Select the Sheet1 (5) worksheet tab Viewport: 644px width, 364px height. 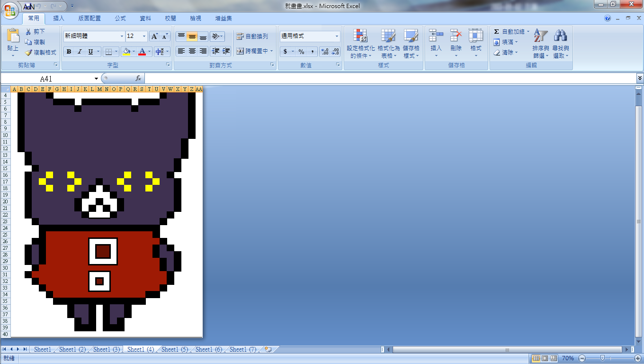(x=175, y=349)
